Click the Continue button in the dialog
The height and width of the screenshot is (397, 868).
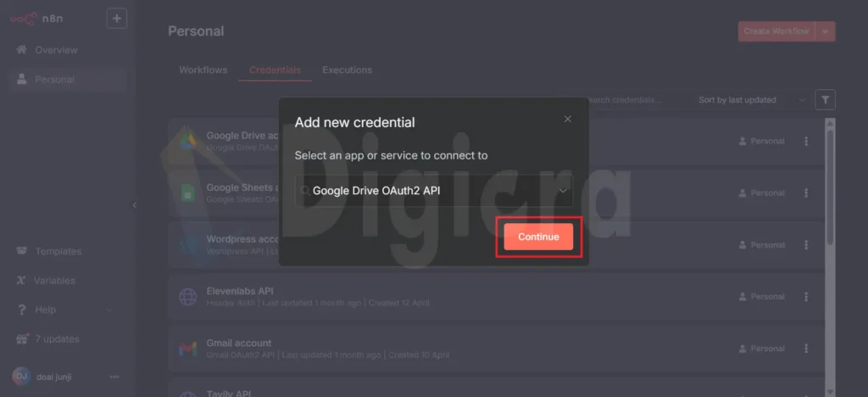point(538,237)
